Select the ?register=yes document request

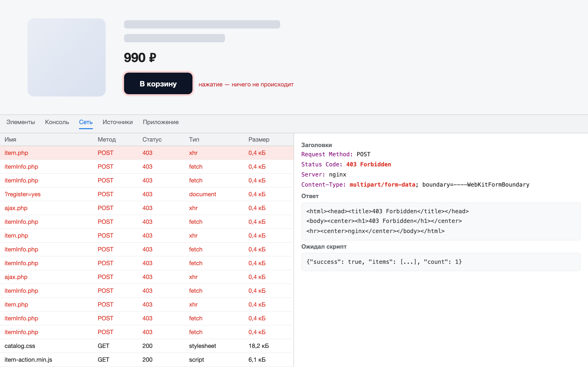coord(147,194)
